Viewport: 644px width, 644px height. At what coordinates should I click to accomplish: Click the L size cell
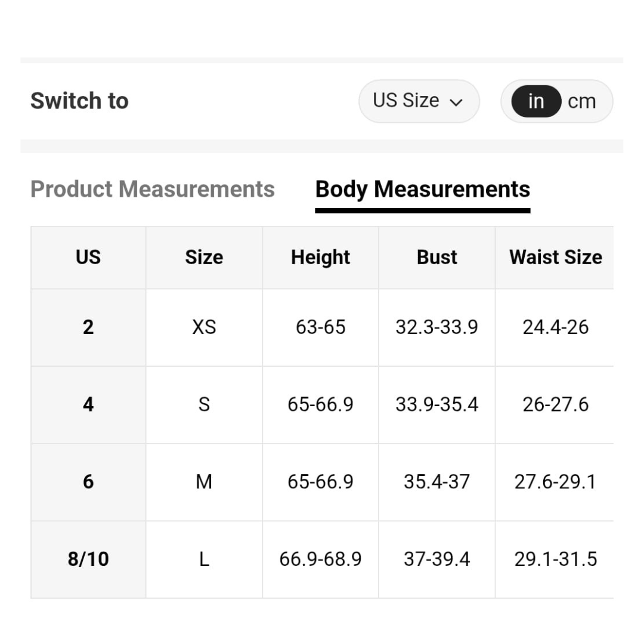click(x=204, y=559)
